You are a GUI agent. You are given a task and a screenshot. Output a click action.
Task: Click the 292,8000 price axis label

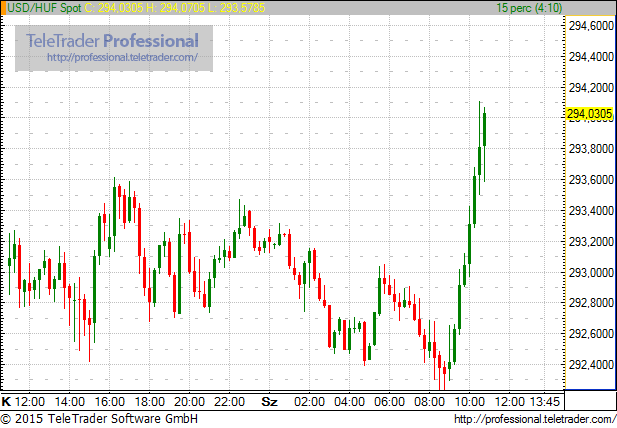tap(591, 303)
